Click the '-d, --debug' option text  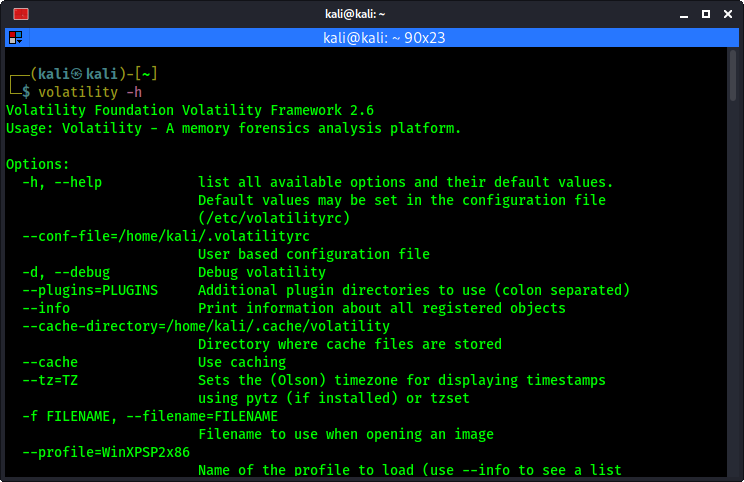pos(66,272)
